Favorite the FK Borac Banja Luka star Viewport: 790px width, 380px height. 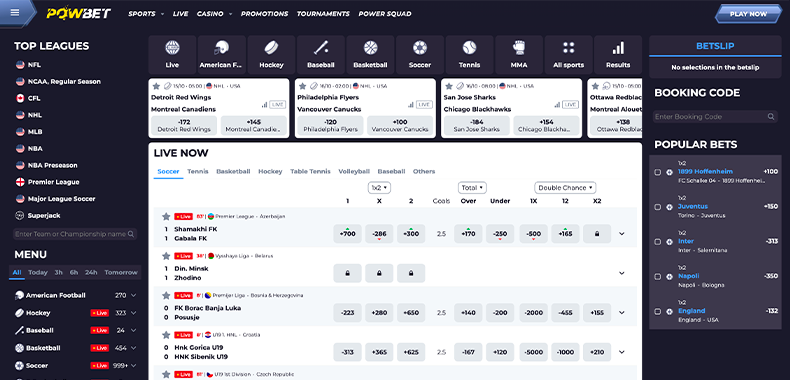(166, 295)
